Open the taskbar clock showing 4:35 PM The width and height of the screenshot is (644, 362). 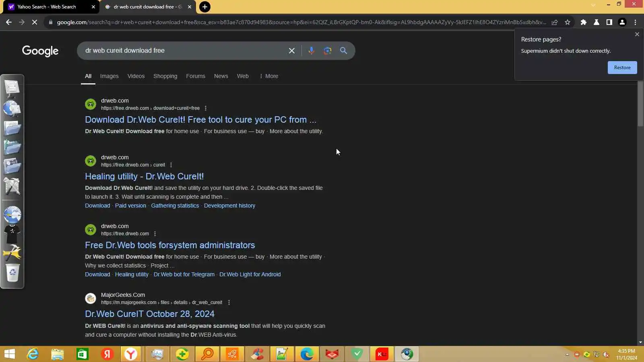point(627,354)
